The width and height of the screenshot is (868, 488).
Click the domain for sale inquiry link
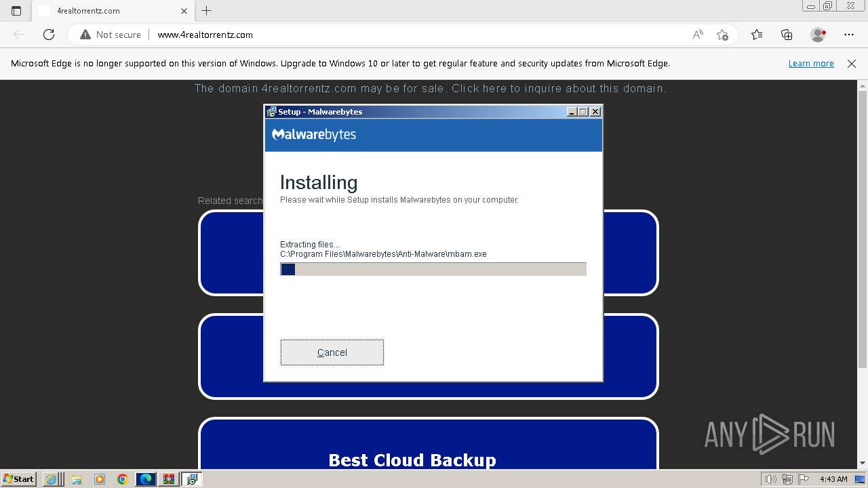[430, 88]
